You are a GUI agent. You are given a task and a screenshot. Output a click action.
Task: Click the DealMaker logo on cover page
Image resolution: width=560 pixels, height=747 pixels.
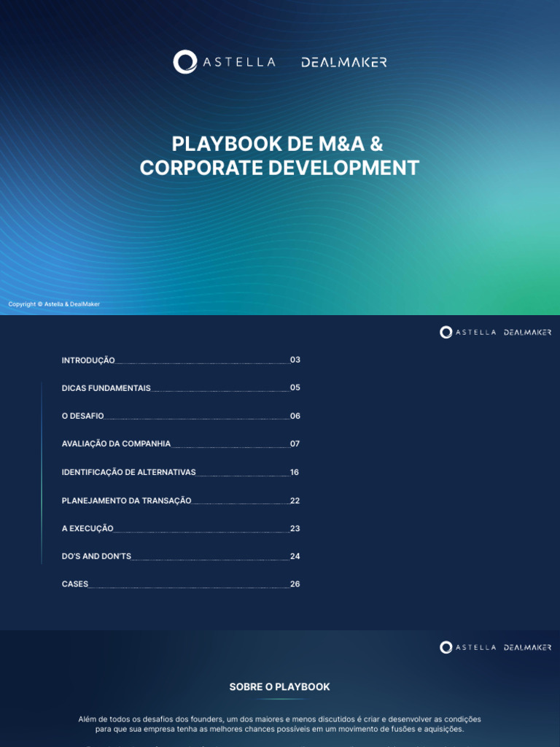coord(344,63)
